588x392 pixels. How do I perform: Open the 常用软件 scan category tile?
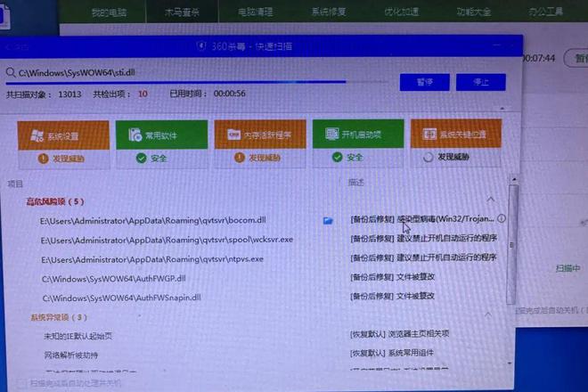pos(161,135)
